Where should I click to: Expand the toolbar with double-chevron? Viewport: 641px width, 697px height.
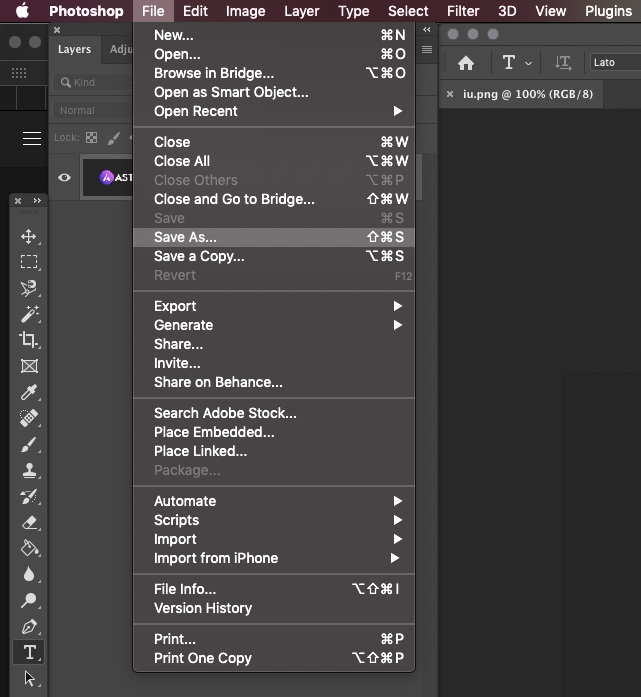37,200
